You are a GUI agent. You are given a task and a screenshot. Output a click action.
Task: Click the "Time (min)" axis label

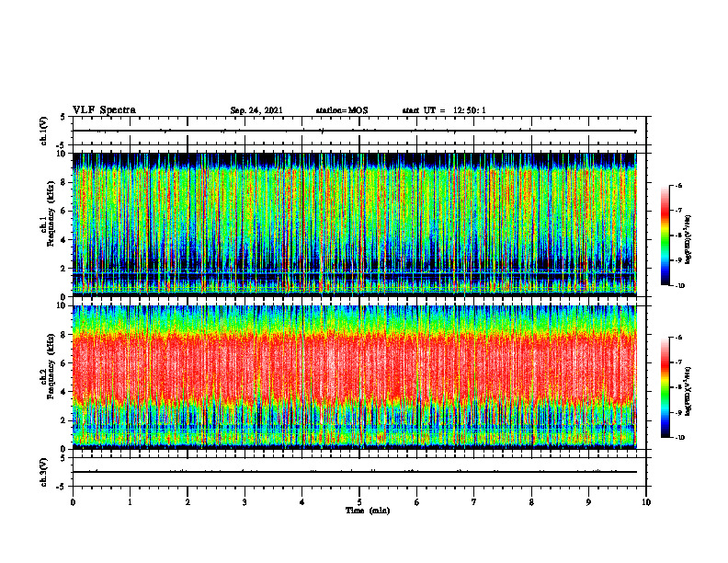click(x=368, y=511)
